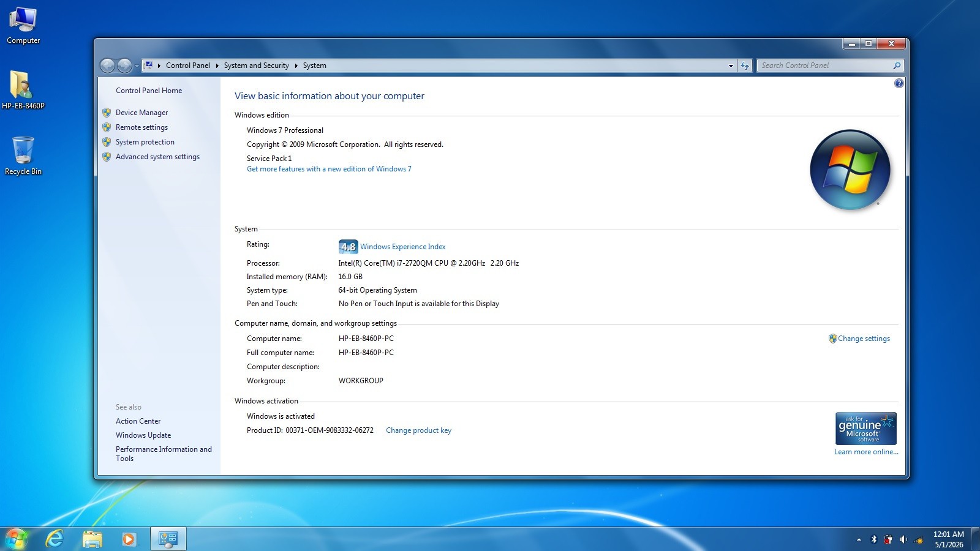
Task: Open Device Manager link
Action: click(141, 113)
